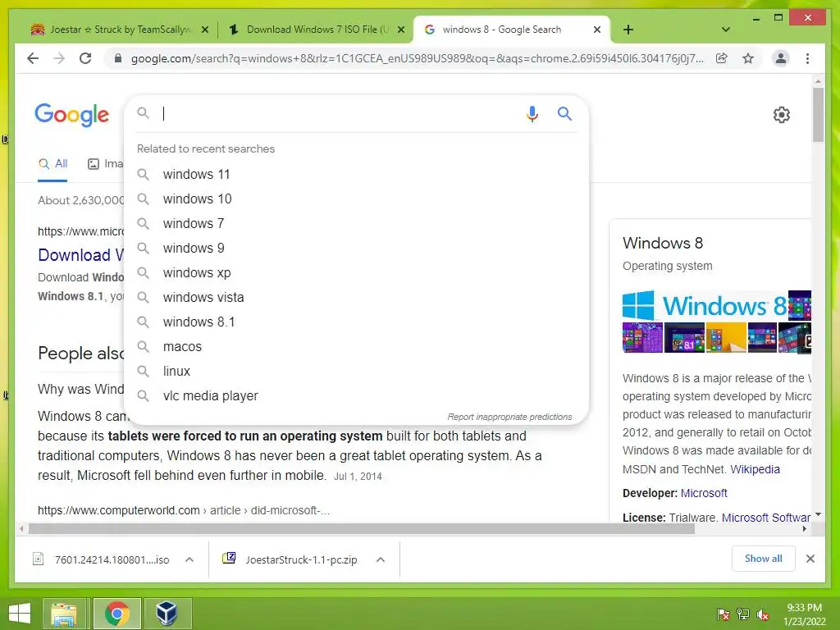Select the windows xp suggestion
Screen dimensions: 840x630
(356, 272)
